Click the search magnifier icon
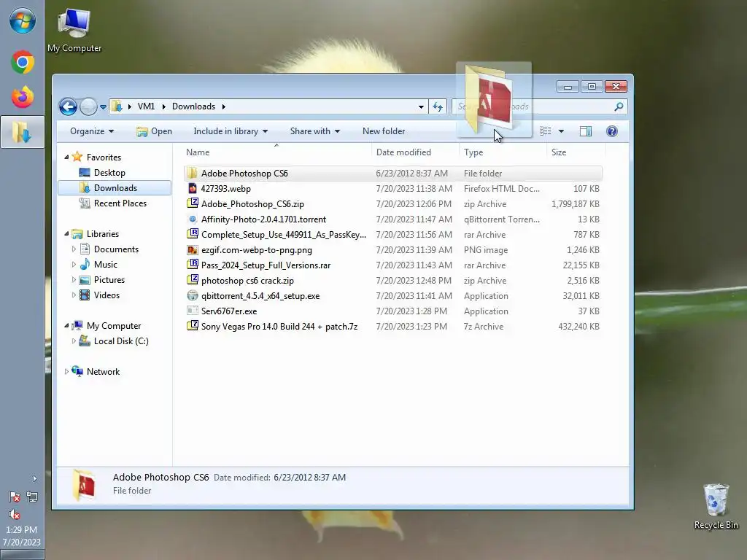The height and width of the screenshot is (560, 747). click(x=619, y=106)
